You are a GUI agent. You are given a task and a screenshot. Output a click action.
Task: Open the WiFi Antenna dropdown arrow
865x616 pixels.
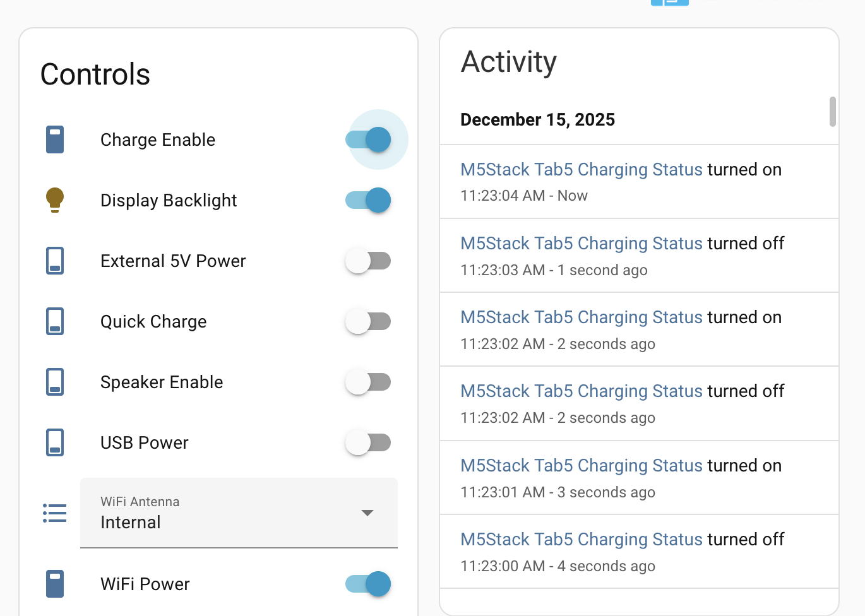[367, 513]
